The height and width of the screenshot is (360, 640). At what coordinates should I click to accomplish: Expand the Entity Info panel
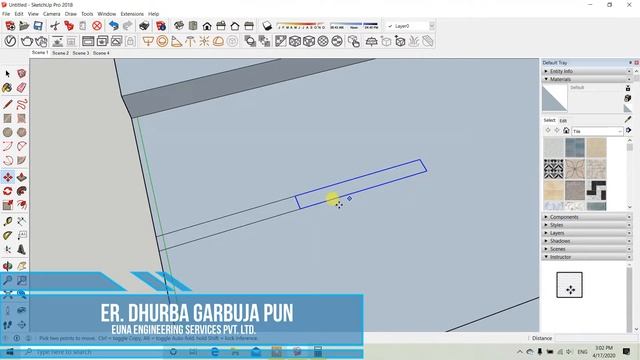587,71
